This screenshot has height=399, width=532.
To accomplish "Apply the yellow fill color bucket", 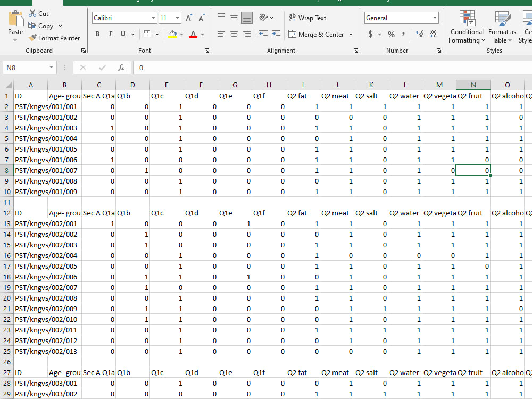I will point(172,34).
